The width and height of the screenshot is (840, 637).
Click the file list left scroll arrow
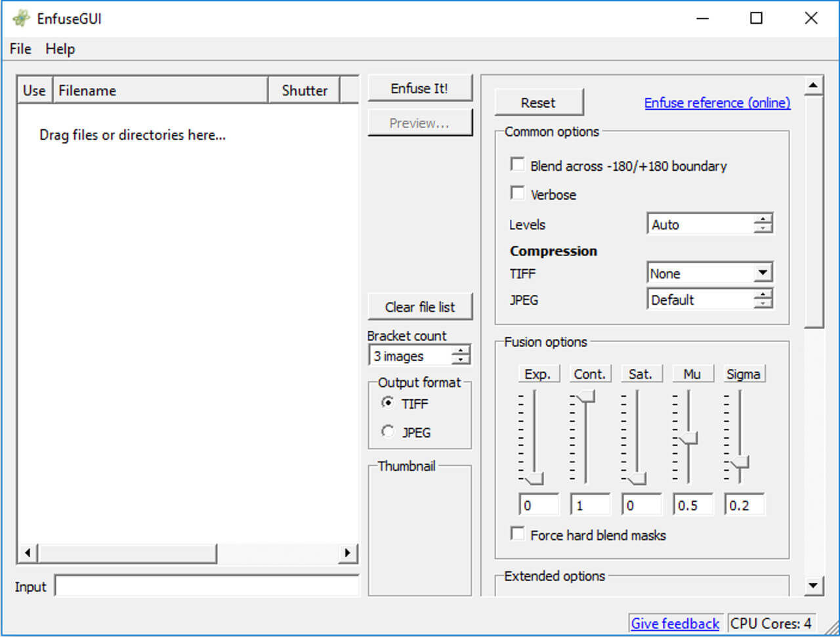pos(27,553)
